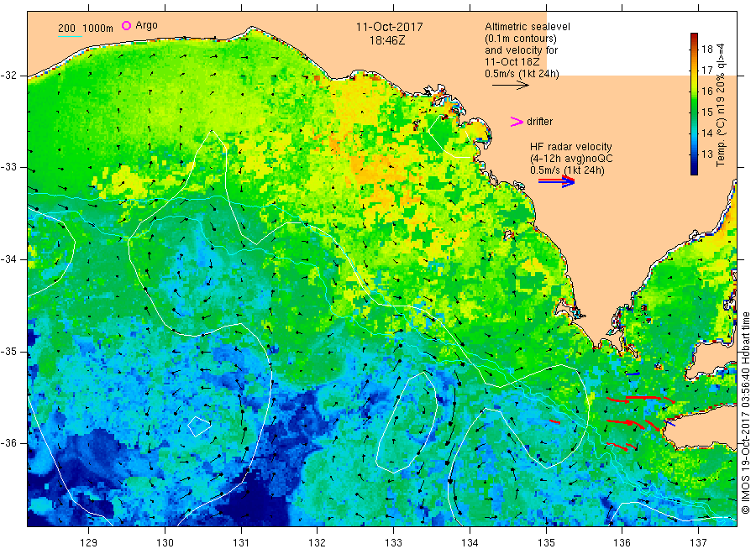Click the color bar value '15'
Viewport: 756px width, 554px height.
click(706, 112)
